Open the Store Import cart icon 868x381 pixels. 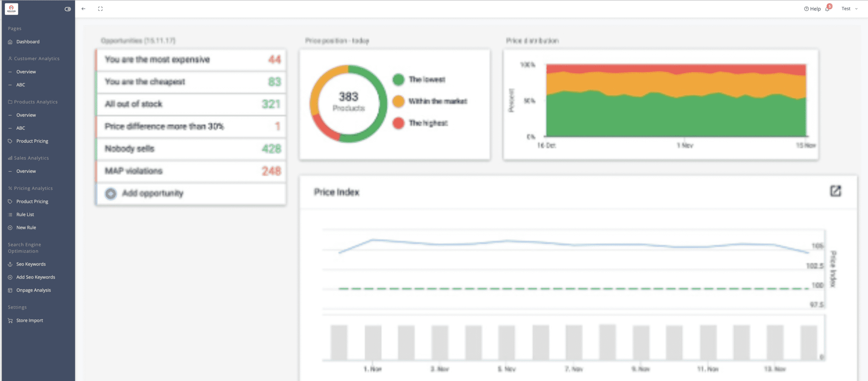[x=10, y=320]
